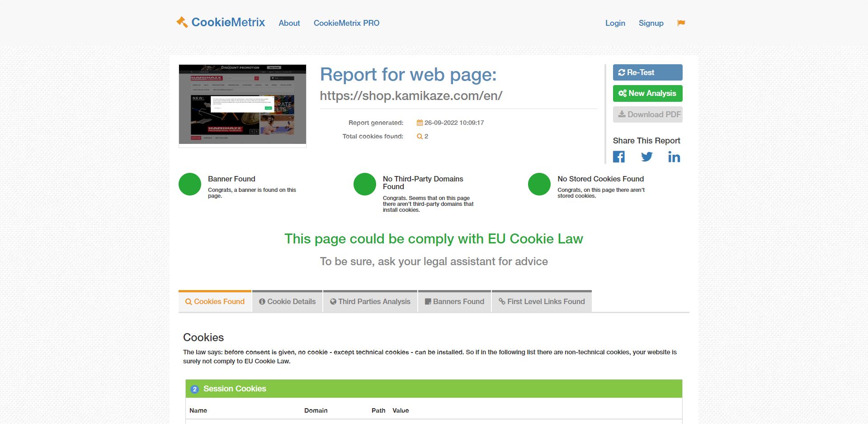
Task: Click the green circle beside No Third-Party Domains
Action: click(365, 184)
